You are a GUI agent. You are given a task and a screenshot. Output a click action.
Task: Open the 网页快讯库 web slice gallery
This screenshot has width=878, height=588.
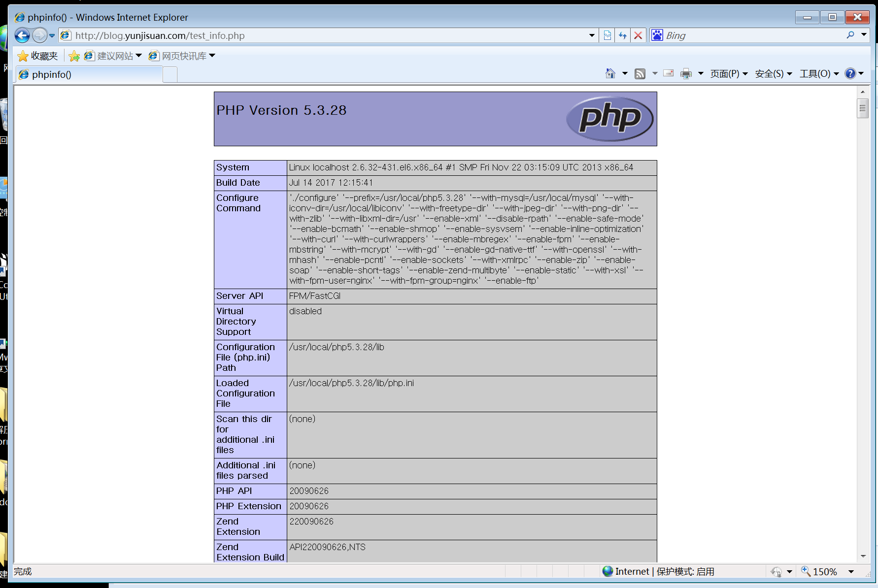tap(182, 56)
